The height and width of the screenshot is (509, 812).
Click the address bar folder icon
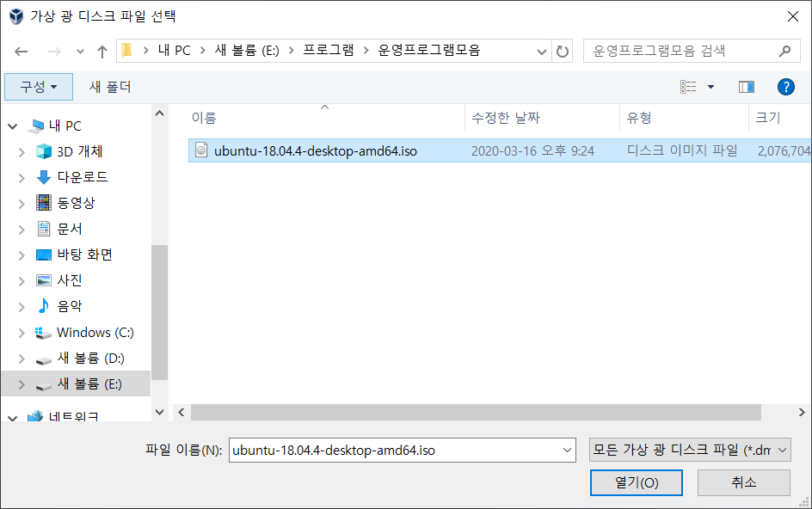click(x=127, y=50)
